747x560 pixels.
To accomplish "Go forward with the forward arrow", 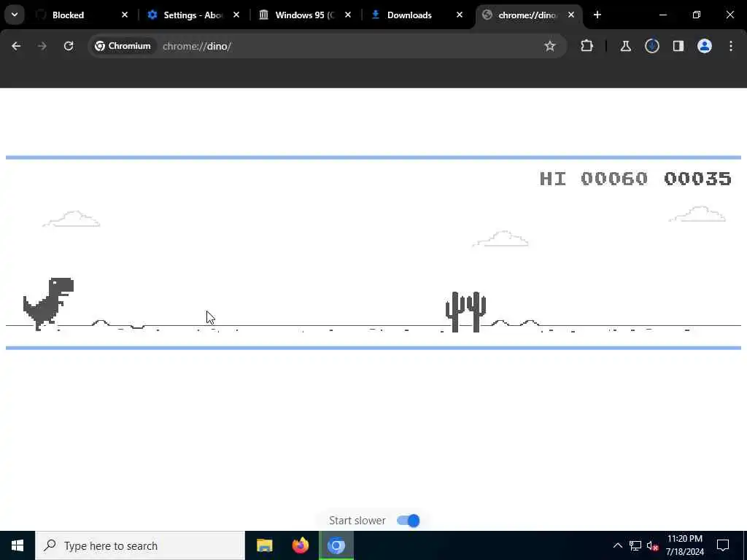I will tap(42, 46).
